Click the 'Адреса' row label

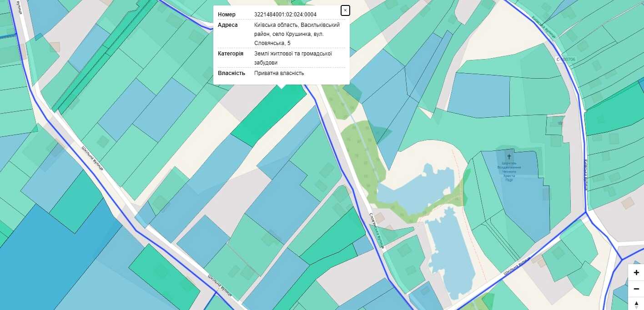(227, 25)
